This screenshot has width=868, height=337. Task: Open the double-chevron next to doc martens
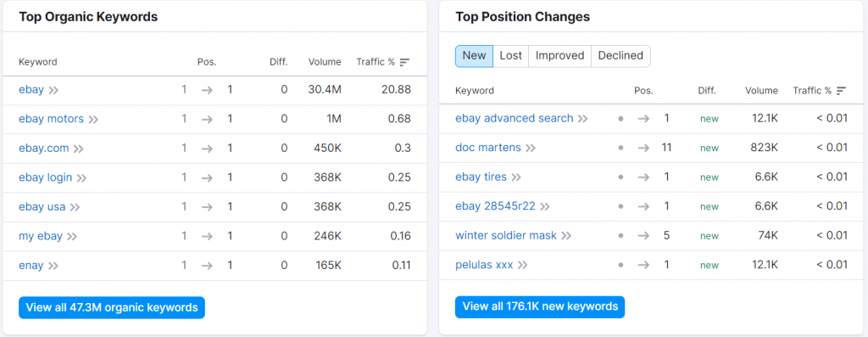click(x=531, y=148)
